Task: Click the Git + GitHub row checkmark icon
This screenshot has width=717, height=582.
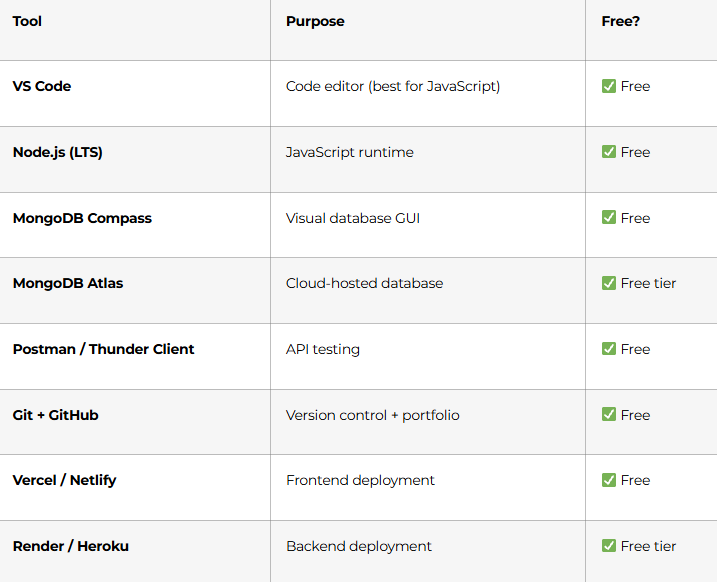Action: pos(609,415)
